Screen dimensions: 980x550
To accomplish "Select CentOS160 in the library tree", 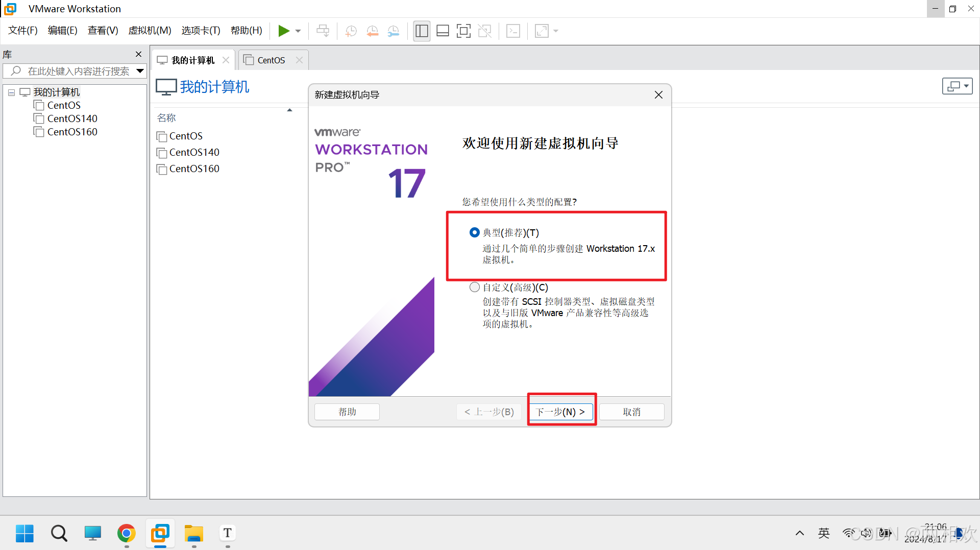I will tap(72, 132).
